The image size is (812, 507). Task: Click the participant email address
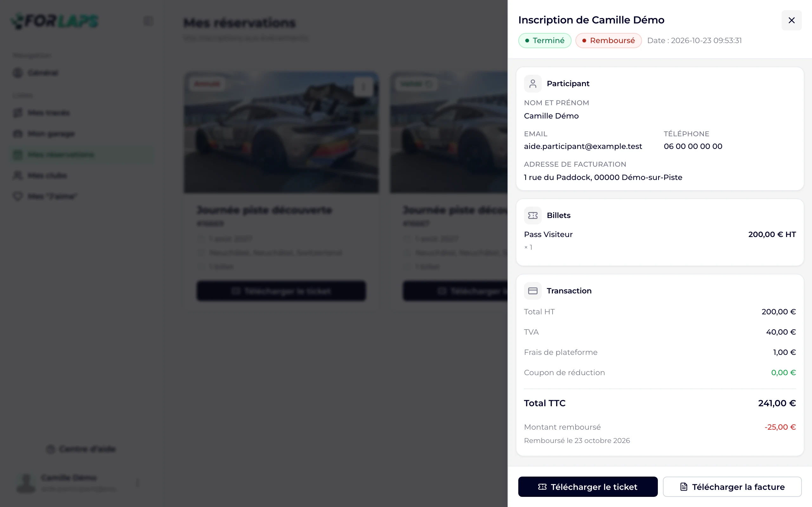tap(583, 146)
